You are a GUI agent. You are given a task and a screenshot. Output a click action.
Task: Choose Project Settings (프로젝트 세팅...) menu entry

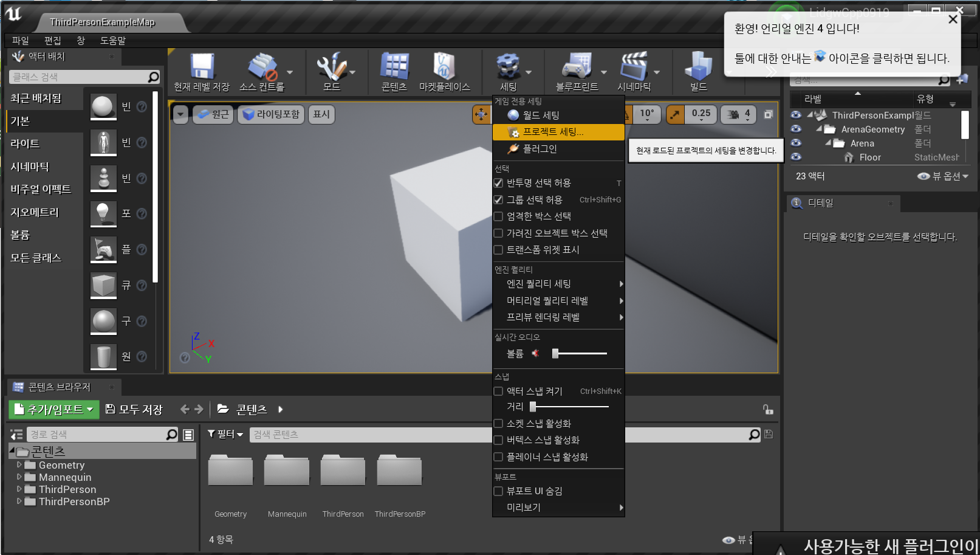coord(558,132)
